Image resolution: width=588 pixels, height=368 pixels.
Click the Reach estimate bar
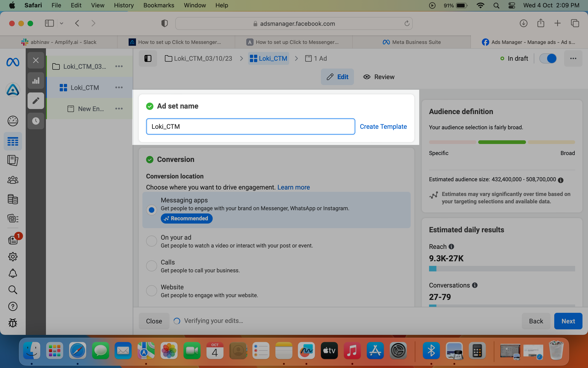click(x=502, y=268)
